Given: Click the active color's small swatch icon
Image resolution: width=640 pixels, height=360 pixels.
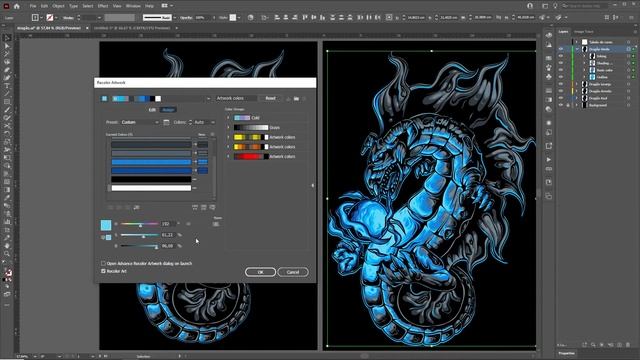Looking at the screenshot, I should (x=109, y=237).
